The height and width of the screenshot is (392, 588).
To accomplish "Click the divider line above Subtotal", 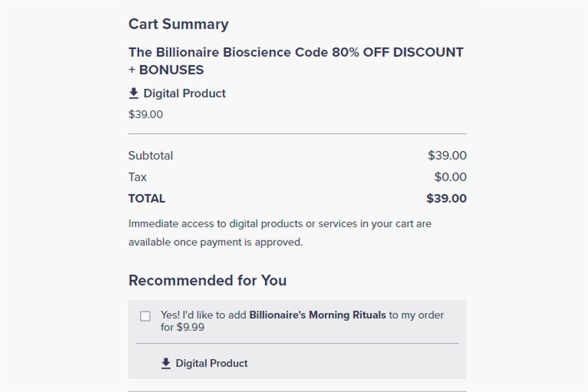I will [297, 134].
